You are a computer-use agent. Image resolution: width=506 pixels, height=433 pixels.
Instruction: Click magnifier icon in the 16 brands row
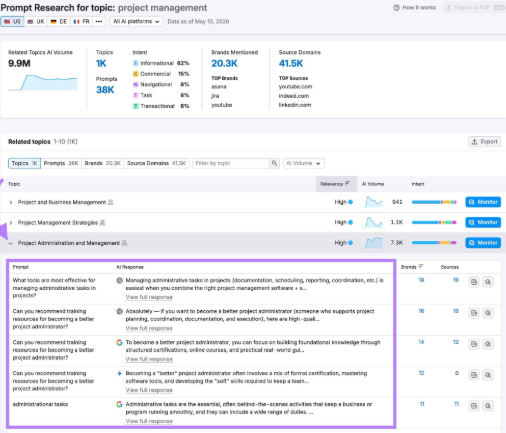point(488,313)
